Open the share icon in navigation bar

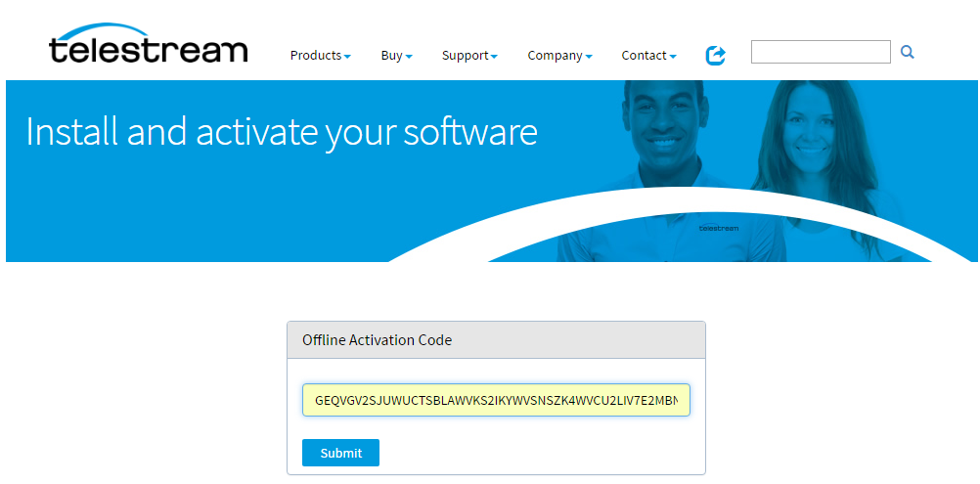click(x=716, y=56)
